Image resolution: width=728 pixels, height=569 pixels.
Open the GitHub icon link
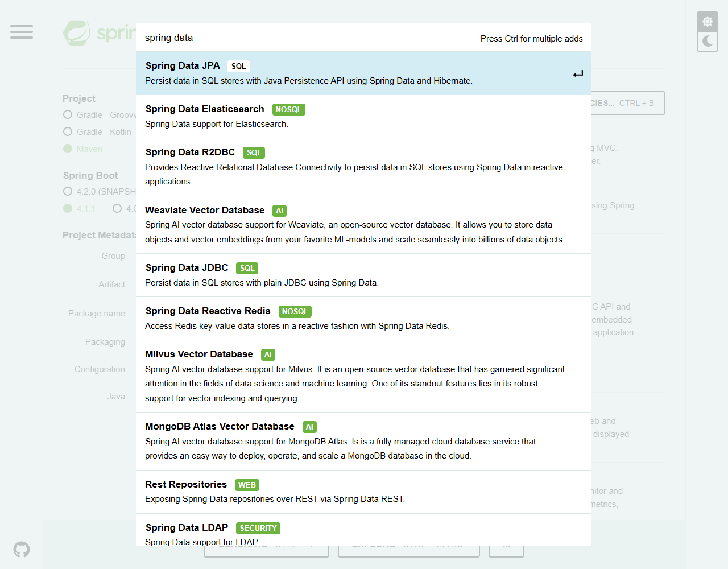(22, 550)
